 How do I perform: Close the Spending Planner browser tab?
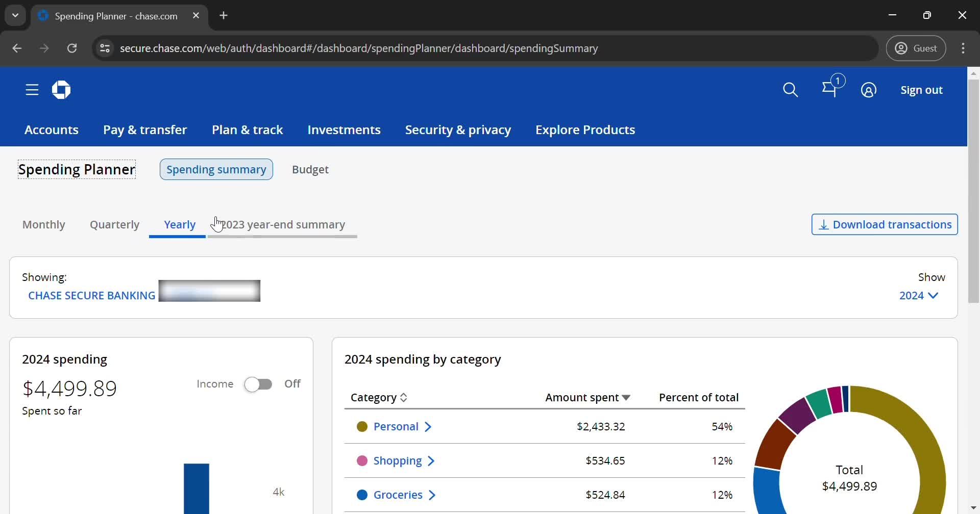(196, 16)
